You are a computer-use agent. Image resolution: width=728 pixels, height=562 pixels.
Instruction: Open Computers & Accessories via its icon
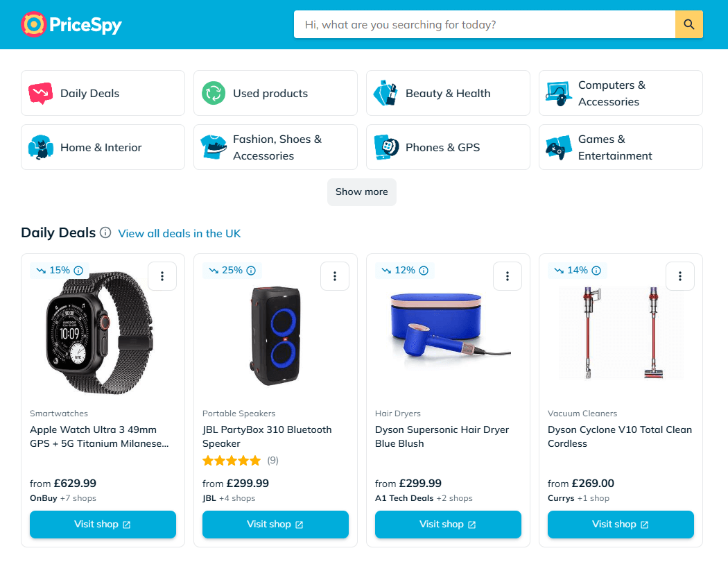pyautogui.click(x=558, y=93)
